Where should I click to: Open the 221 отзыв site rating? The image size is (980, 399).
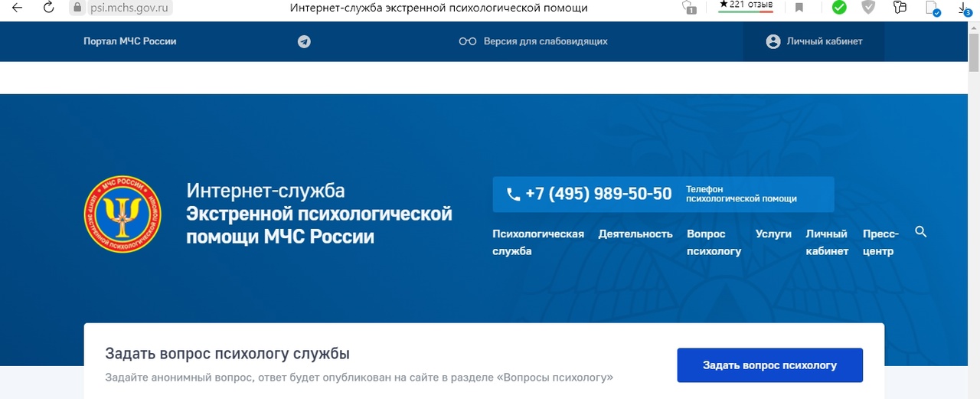pos(746,6)
